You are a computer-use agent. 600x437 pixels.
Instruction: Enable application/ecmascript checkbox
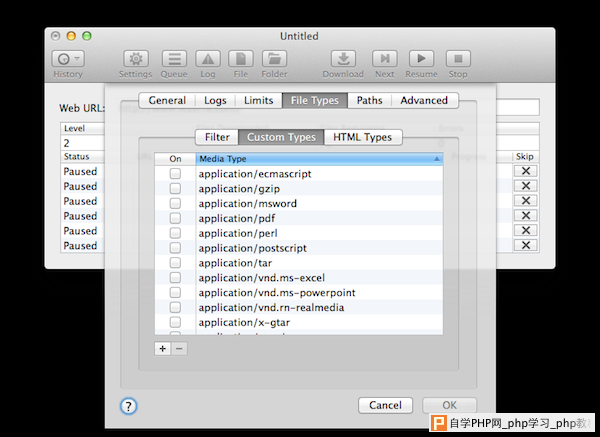[x=175, y=174]
